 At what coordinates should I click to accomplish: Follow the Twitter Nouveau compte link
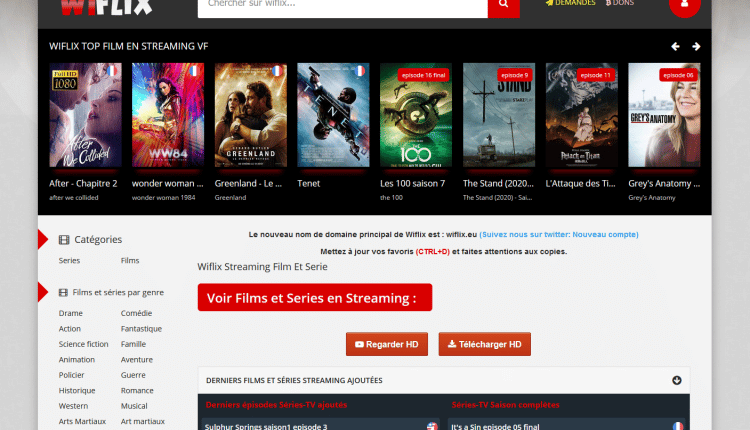[x=559, y=234]
